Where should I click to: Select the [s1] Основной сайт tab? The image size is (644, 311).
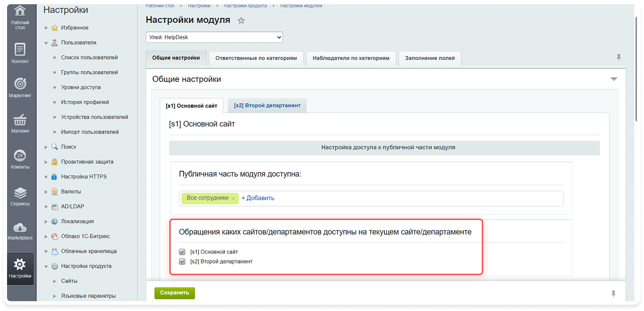[191, 106]
